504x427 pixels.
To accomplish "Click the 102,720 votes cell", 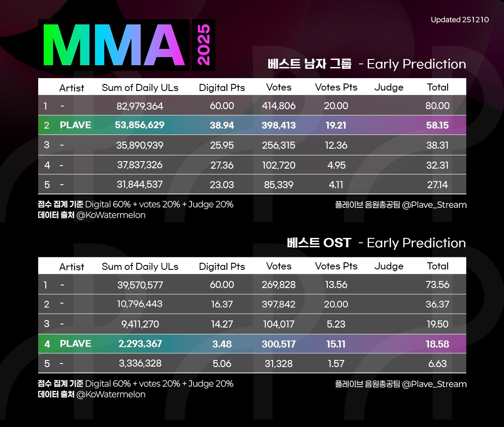I will 279,166.
